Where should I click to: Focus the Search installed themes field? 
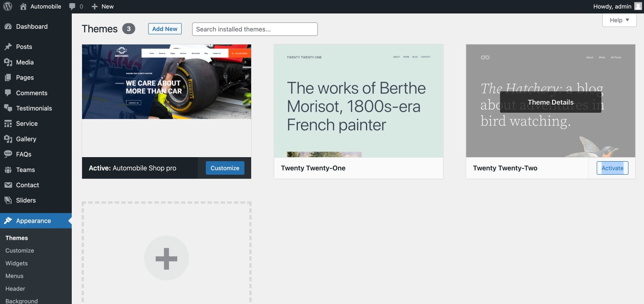(x=255, y=29)
